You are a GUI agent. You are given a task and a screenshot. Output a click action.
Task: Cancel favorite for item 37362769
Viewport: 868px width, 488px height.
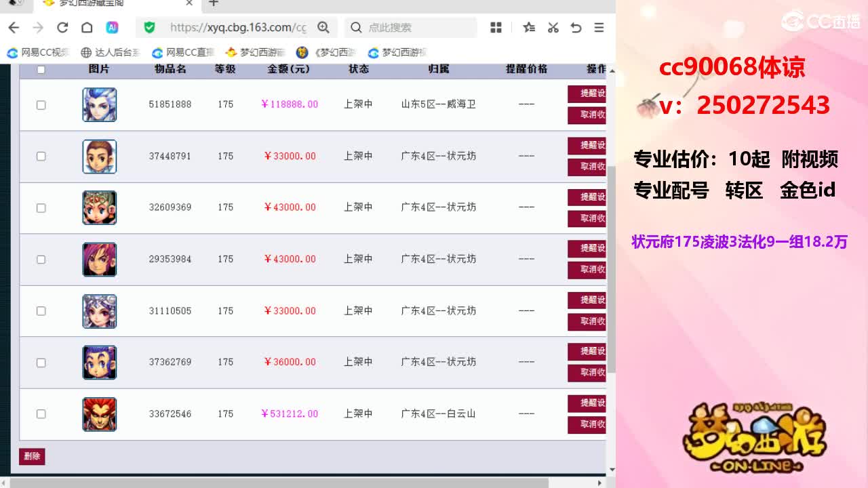click(x=587, y=373)
